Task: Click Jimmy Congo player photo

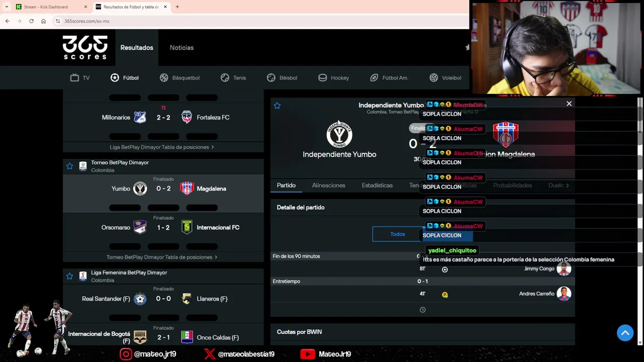Action: pos(563,268)
